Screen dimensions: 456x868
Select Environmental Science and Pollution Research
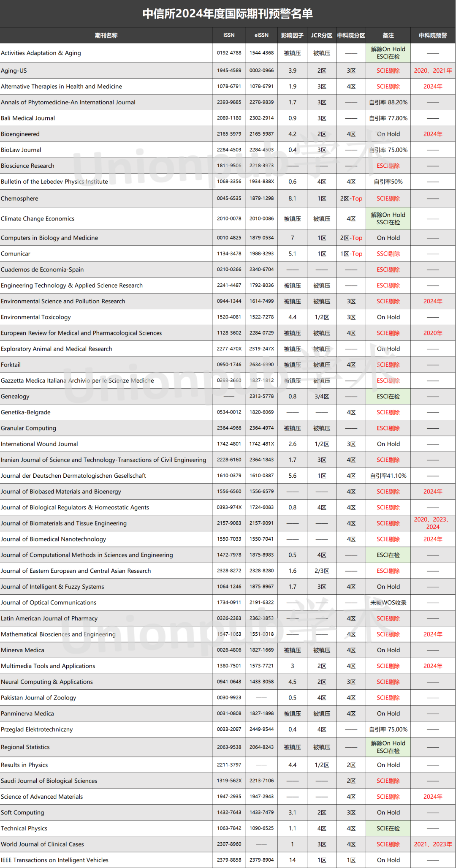[63, 301]
